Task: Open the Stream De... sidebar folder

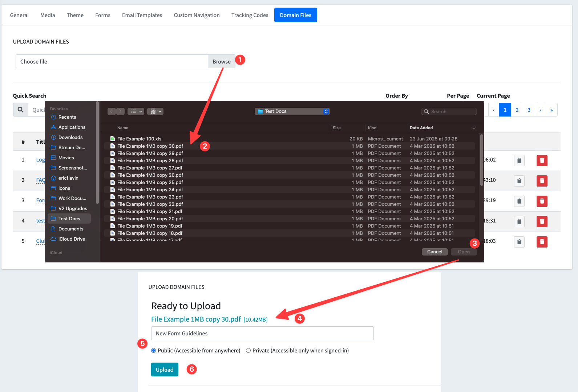Action: [x=69, y=147]
